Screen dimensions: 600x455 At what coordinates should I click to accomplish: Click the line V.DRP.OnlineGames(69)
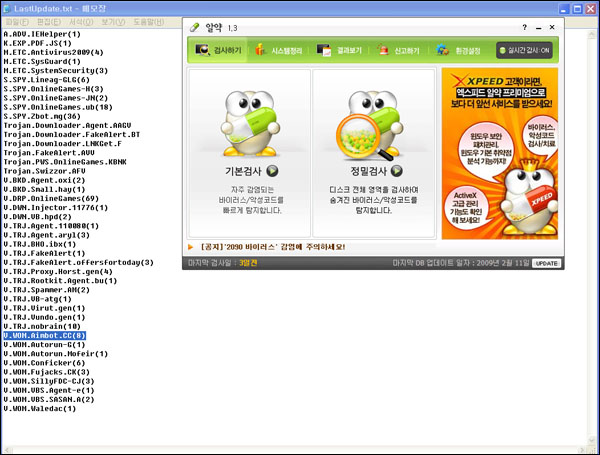tap(51, 199)
